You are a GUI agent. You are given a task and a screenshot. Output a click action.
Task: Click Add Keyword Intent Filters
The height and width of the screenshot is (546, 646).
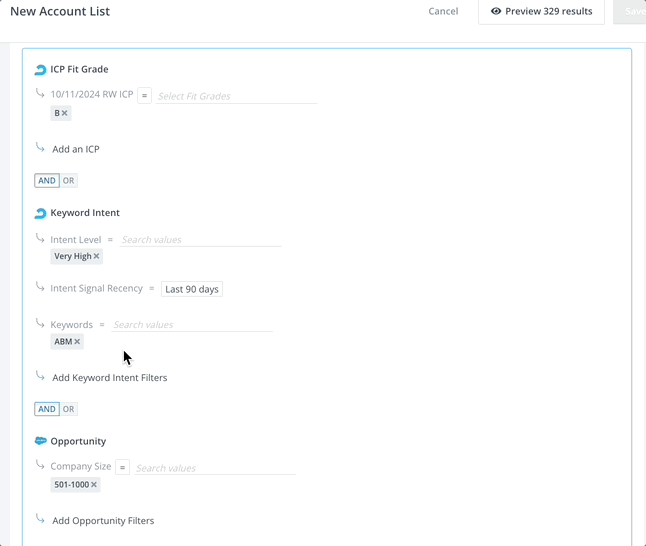point(109,378)
